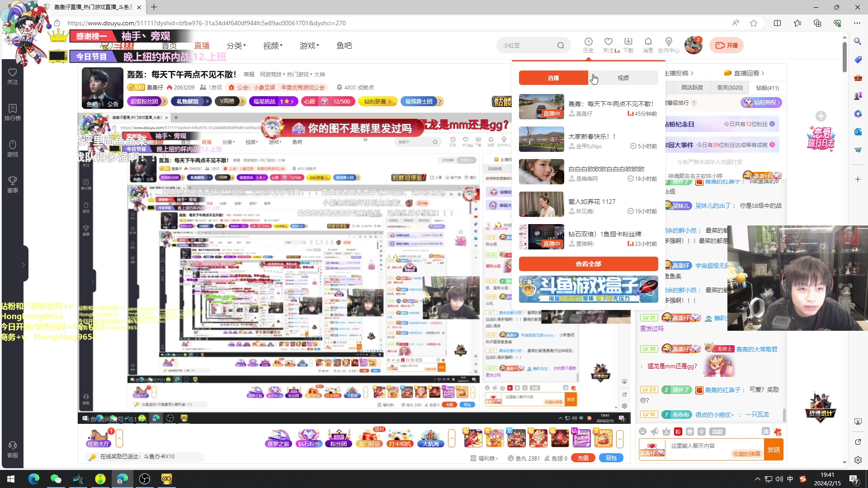Select the 贵宾(3020) tab
This screenshot has height=488, width=868.
pyautogui.click(x=729, y=87)
